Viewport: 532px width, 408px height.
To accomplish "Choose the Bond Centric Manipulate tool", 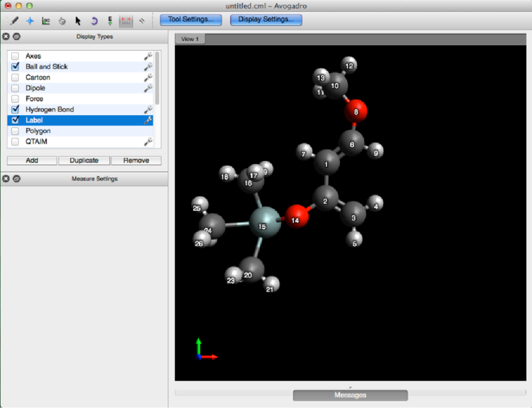I will click(x=46, y=20).
